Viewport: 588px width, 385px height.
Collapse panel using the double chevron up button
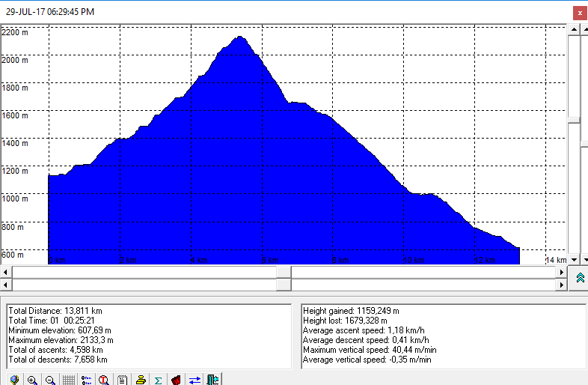tap(580, 278)
